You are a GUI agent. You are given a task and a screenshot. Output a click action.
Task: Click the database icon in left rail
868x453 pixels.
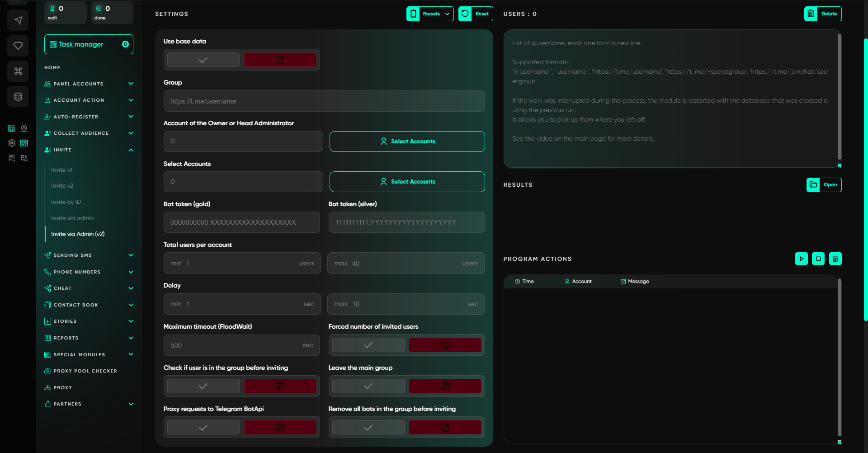(18, 96)
